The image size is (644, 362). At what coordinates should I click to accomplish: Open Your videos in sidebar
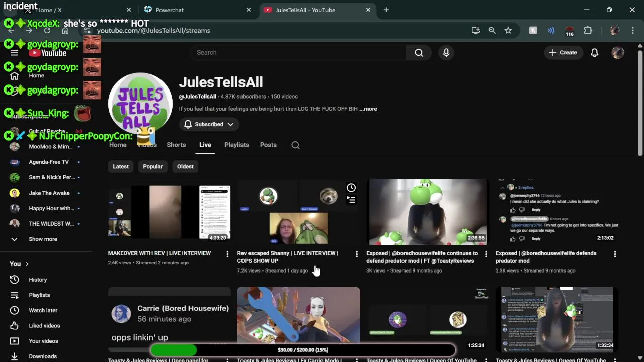tap(43, 341)
